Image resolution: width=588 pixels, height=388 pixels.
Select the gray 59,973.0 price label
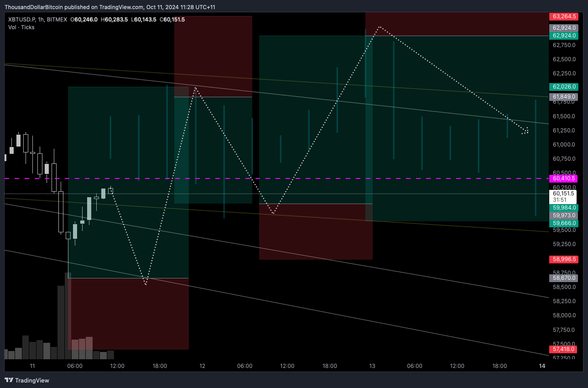[565, 215]
